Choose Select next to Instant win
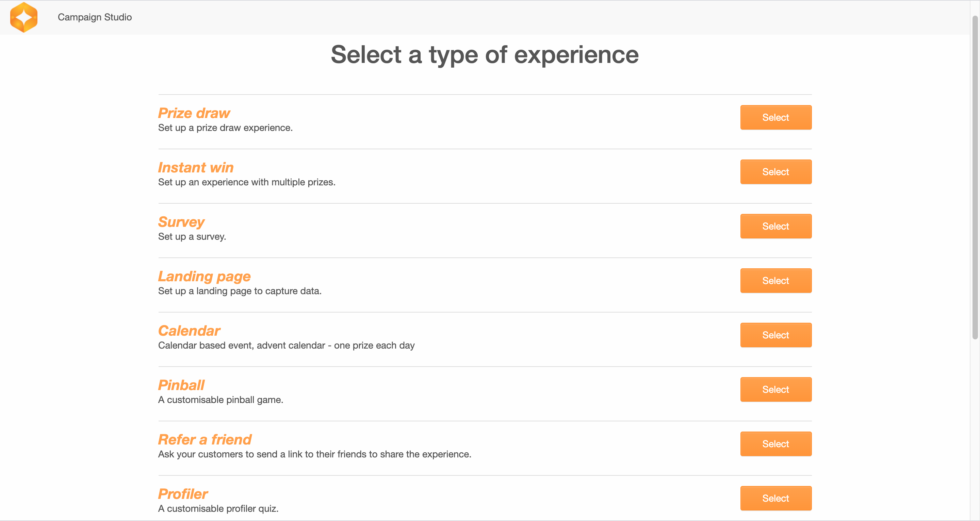The image size is (980, 521). point(775,172)
